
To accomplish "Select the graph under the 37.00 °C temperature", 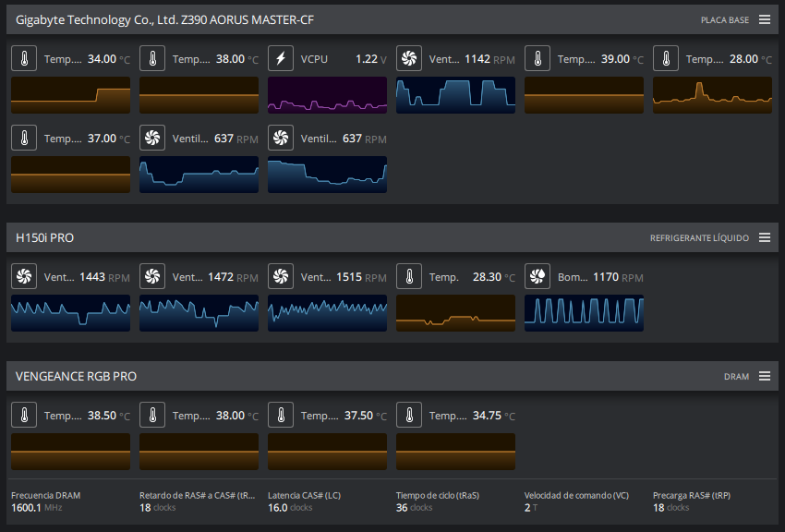I will click(70, 175).
